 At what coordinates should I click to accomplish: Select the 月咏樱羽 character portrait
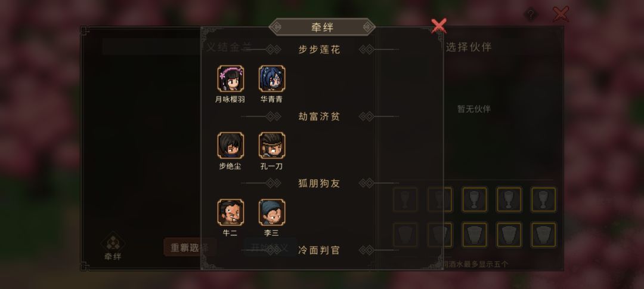230,78
